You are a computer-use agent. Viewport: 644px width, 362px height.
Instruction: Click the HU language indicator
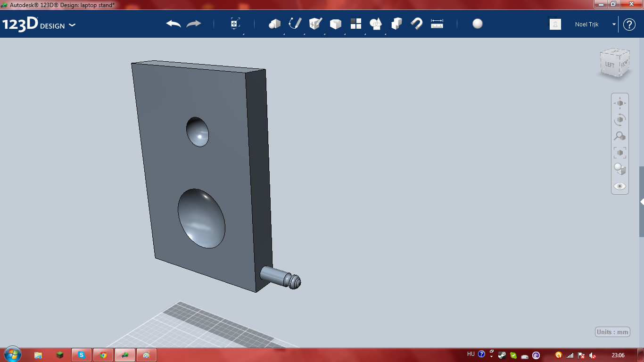(x=471, y=354)
